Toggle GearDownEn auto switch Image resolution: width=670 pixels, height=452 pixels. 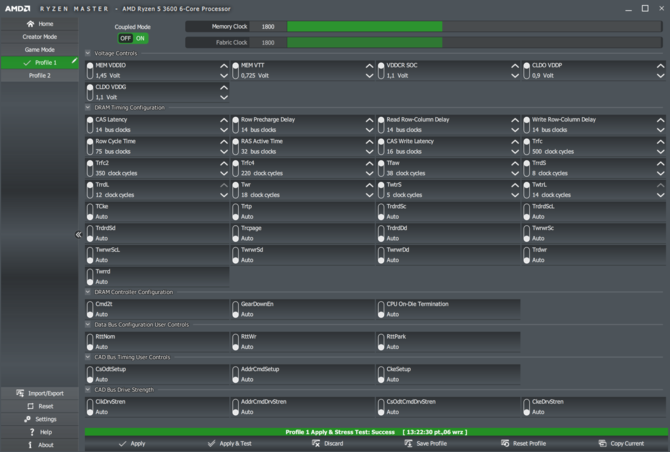pos(235,309)
